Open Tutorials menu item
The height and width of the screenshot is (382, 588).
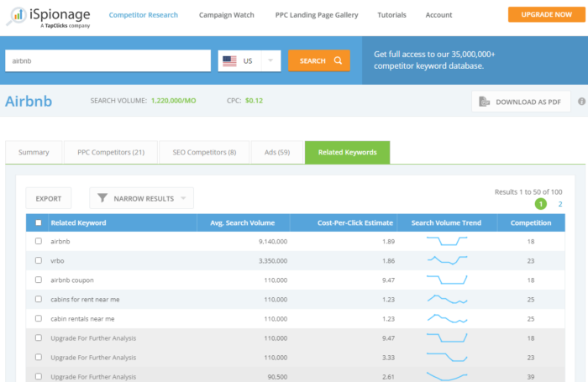coord(391,15)
